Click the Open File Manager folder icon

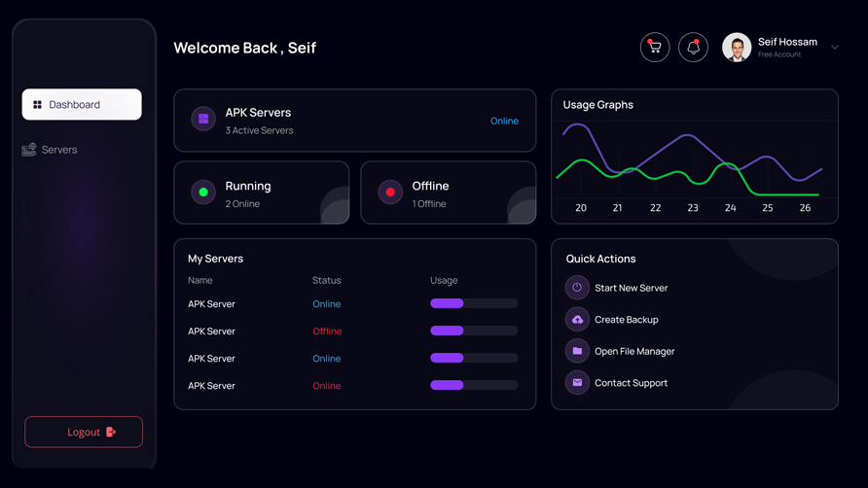(577, 351)
